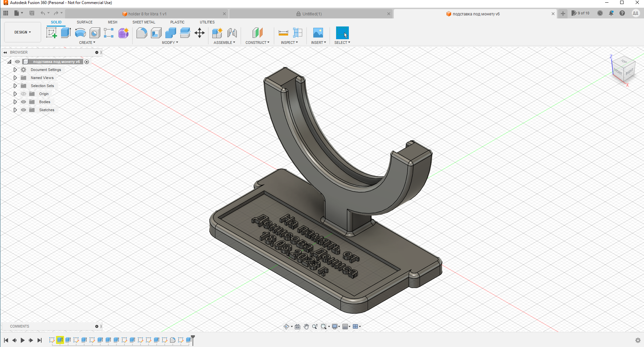Switch to the SURFACE tab
This screenshot has width=644, height=347.
[85, 22]
